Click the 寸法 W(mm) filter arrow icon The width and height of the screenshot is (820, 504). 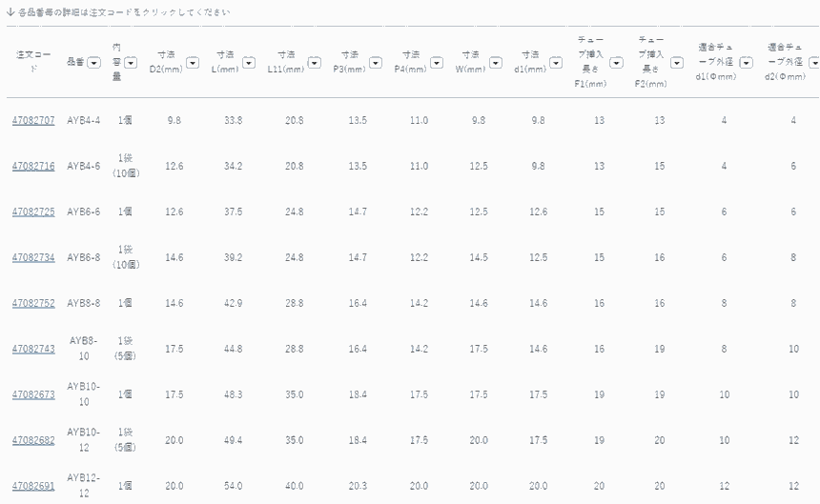(495, 63)
